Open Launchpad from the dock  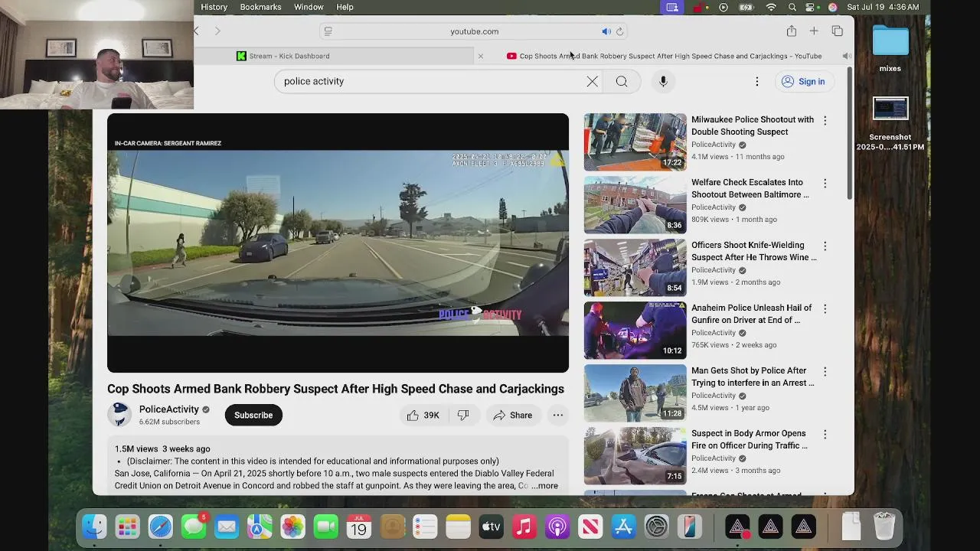click(x=127, y=527)
